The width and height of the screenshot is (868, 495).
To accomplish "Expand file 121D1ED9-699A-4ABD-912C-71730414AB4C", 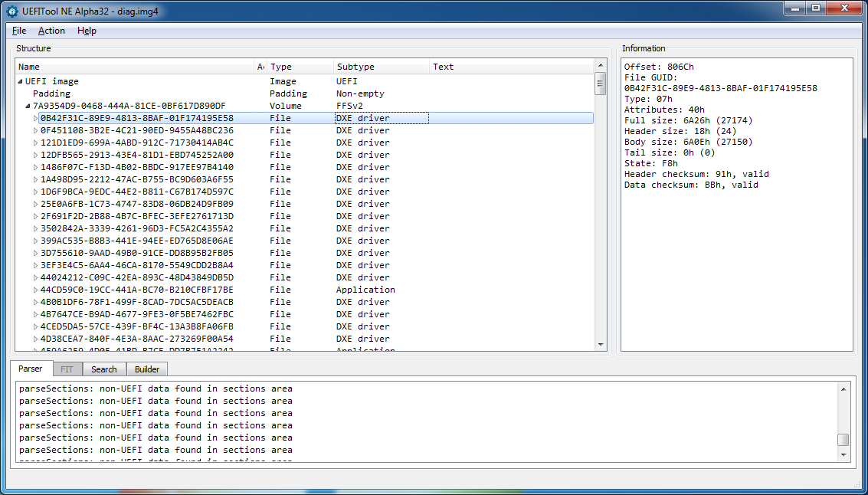I will [35, 143].
